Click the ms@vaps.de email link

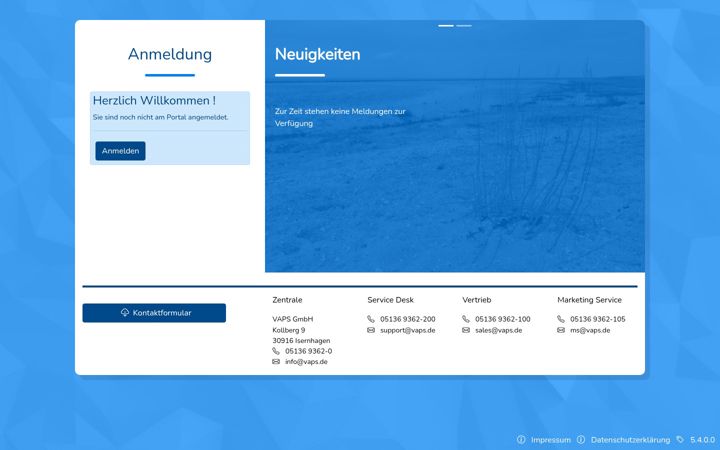(590, 330)
